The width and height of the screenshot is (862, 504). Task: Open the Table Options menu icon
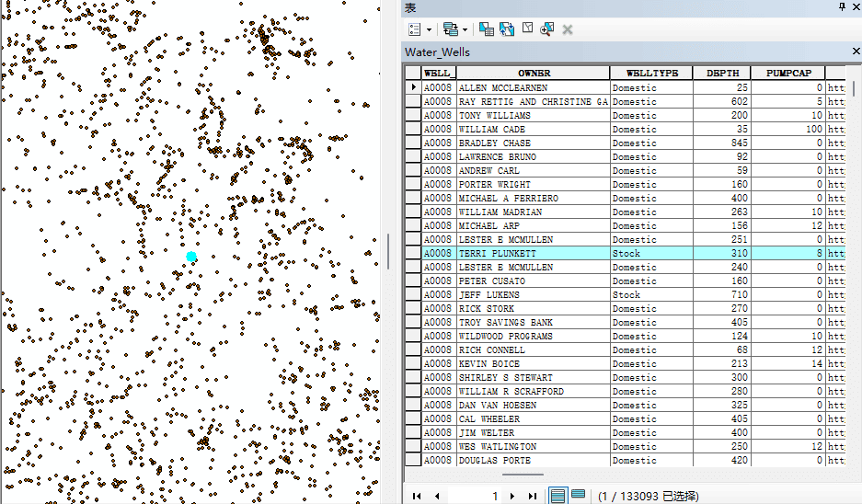[415, 29]
